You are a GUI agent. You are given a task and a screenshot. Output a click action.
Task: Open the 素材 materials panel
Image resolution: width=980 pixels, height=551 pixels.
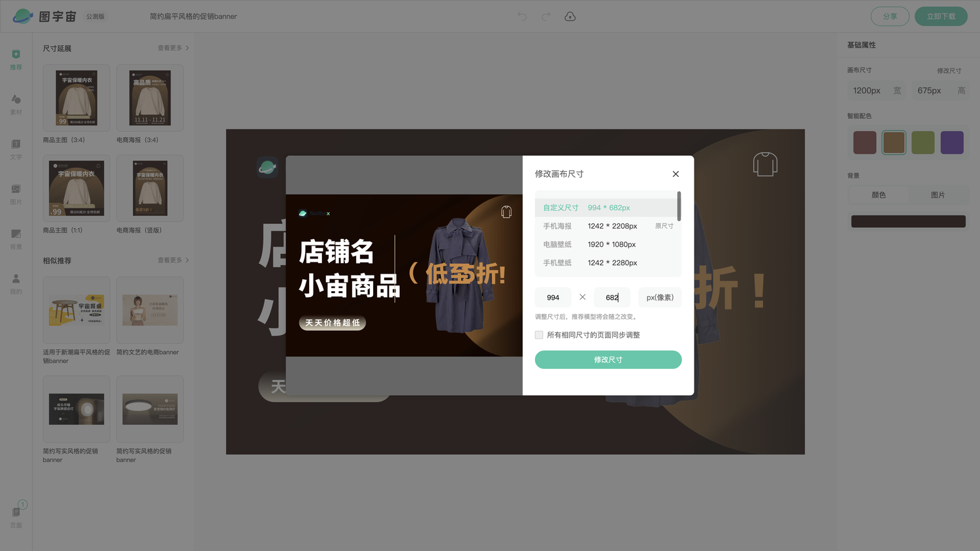[x=16, y=104]
